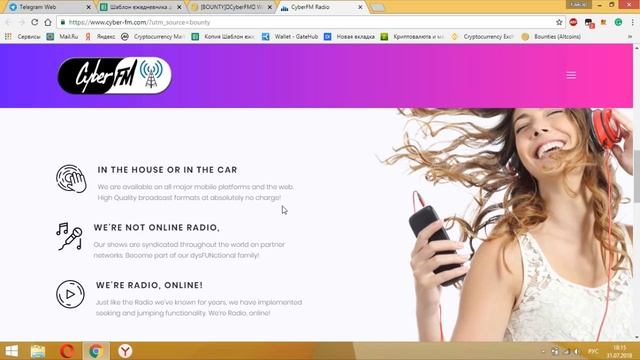Screen dimensions: 640x360
Task: Close the Telegram Web tab
Action: pyautogui.click(x=89, y=7)
